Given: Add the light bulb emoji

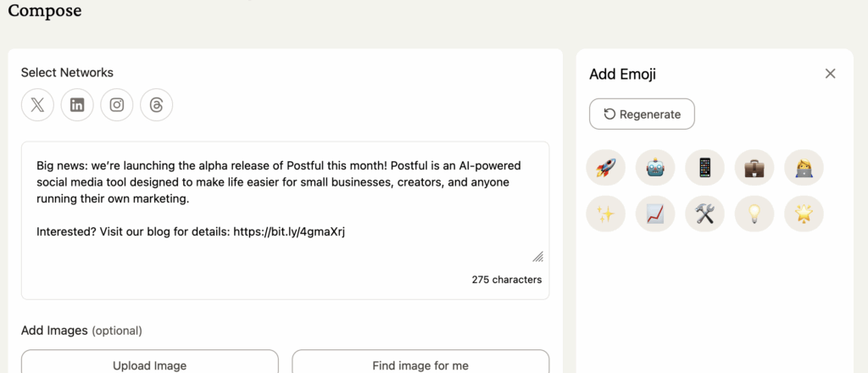Looking at the screenshot, I should [754, 214].
